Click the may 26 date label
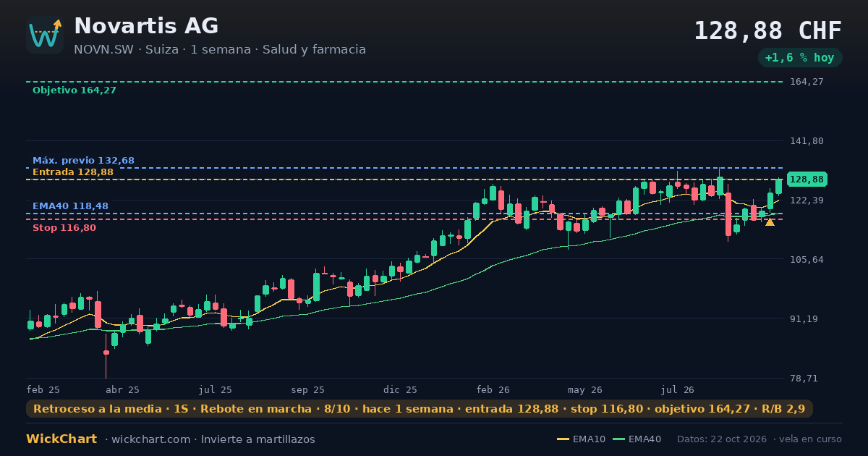The height and width of the screenshot is (456, 868). tap(585, 390)
